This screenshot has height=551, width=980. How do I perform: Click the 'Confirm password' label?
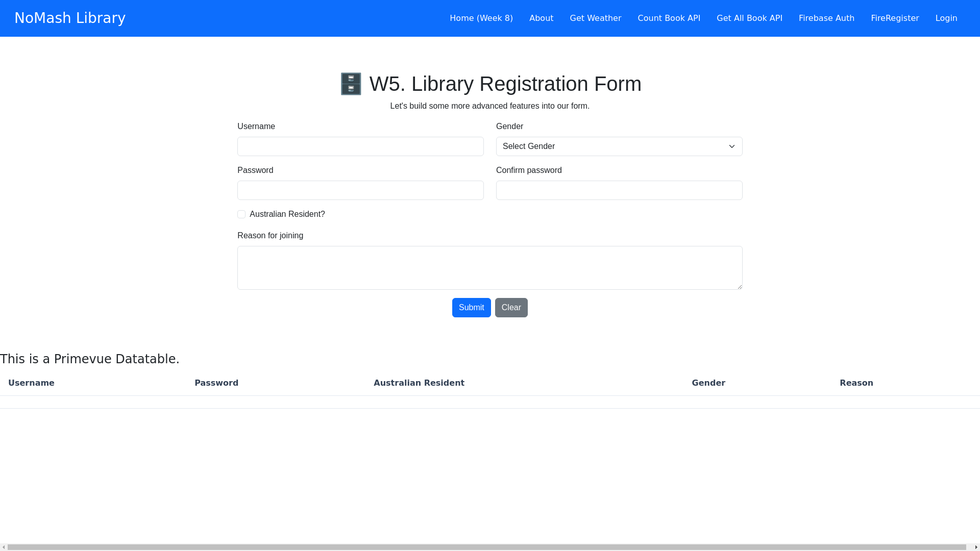coord(529,170)
